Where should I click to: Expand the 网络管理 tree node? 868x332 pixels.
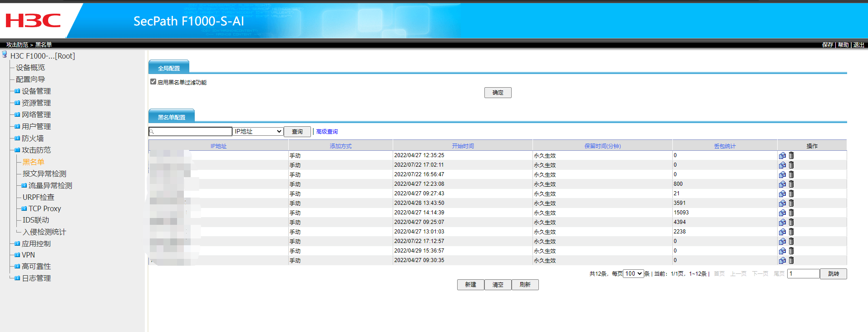coord(17,115)
